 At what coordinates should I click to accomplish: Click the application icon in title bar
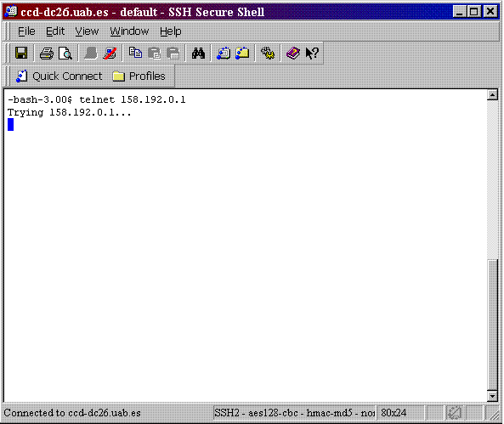pos(11,11)
